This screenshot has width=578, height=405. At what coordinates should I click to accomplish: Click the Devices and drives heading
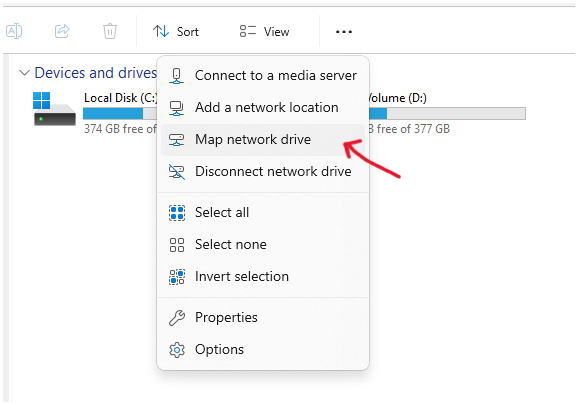(x=95, y=73)
